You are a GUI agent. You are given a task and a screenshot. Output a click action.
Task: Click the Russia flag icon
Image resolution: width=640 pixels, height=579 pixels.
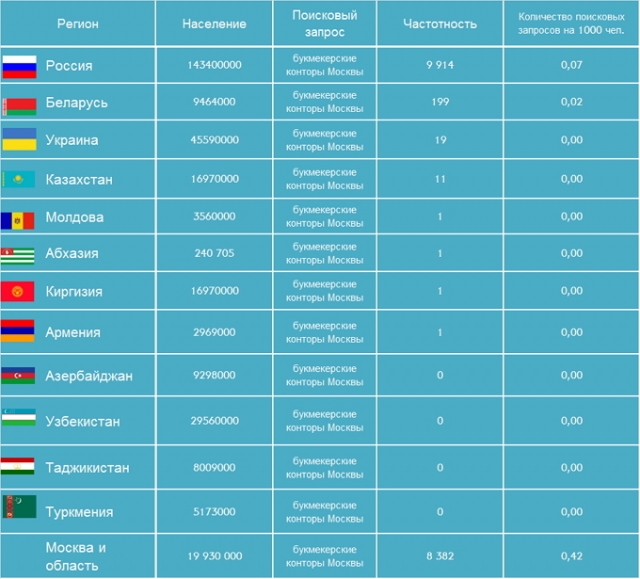click(19, 67)
